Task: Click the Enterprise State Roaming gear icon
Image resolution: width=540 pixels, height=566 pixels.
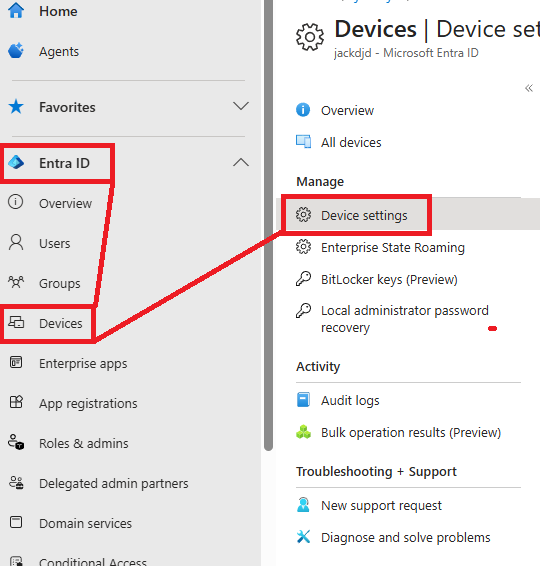Action: [x=303, y=247]
